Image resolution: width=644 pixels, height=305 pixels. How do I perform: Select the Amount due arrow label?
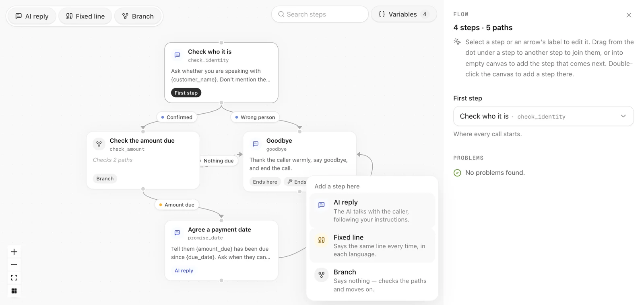coord(177,205)
